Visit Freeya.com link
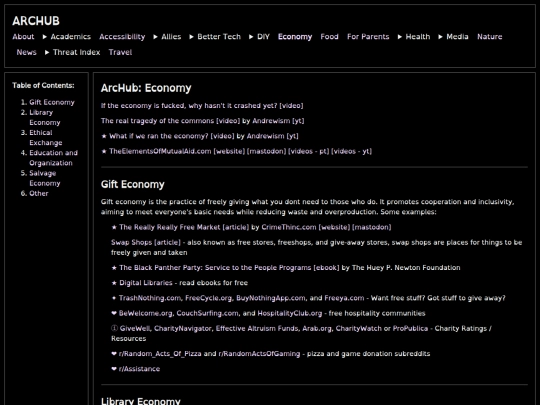540x405 pixels. (x=344, y=298)
